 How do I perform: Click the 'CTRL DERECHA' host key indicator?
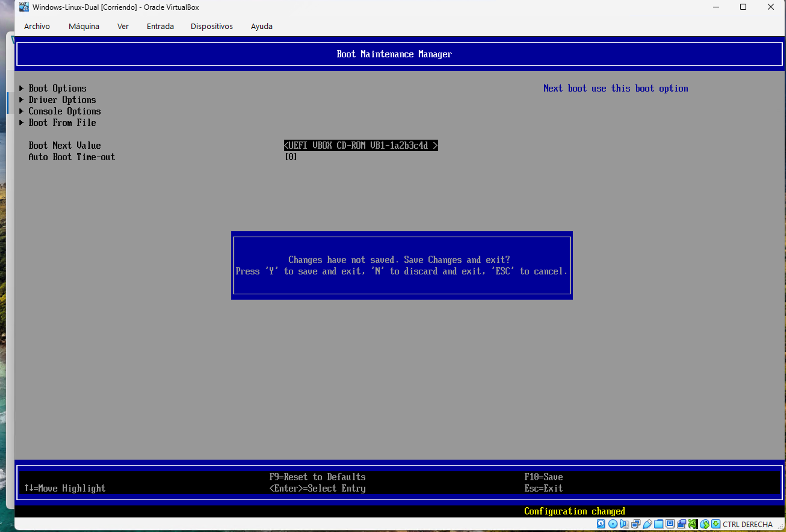pyautogui.click(x=748, y=524)
